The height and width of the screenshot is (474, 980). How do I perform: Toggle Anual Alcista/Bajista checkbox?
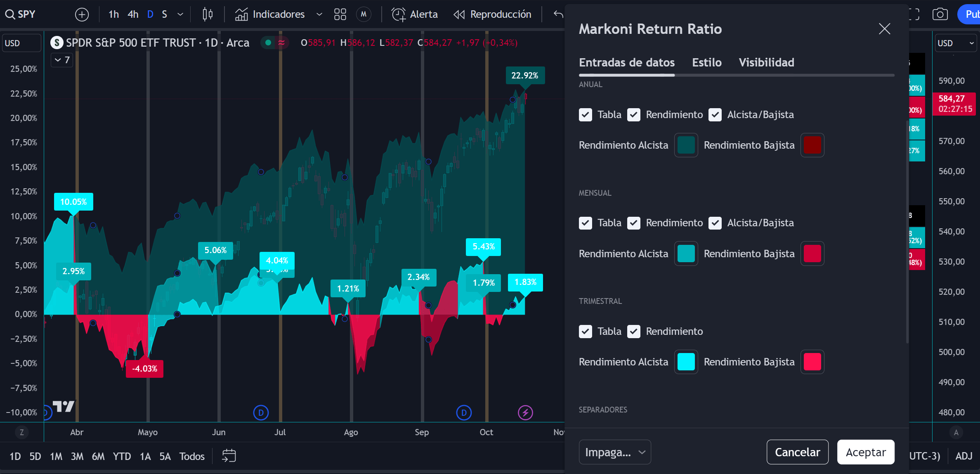pyautogui.click(x=715, y=115)
